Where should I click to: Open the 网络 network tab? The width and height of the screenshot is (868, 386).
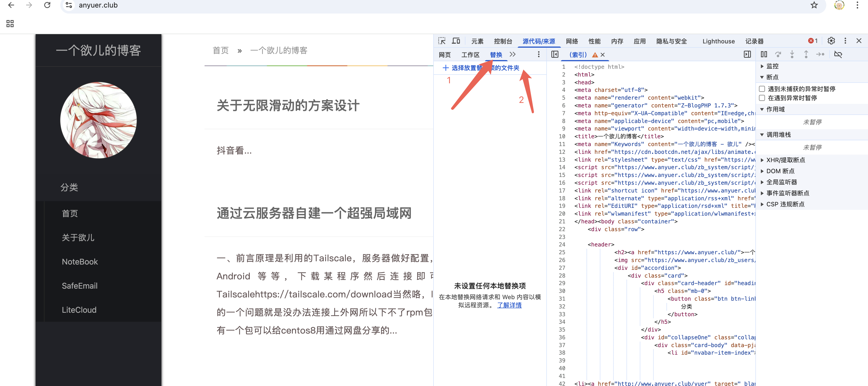572,41
